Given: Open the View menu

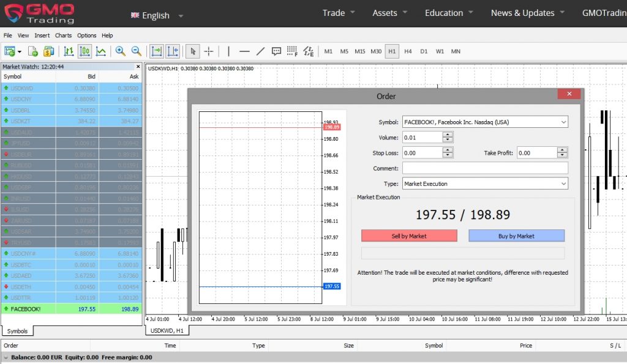Looking at the screenshot, I should click(x=23, y=35).
